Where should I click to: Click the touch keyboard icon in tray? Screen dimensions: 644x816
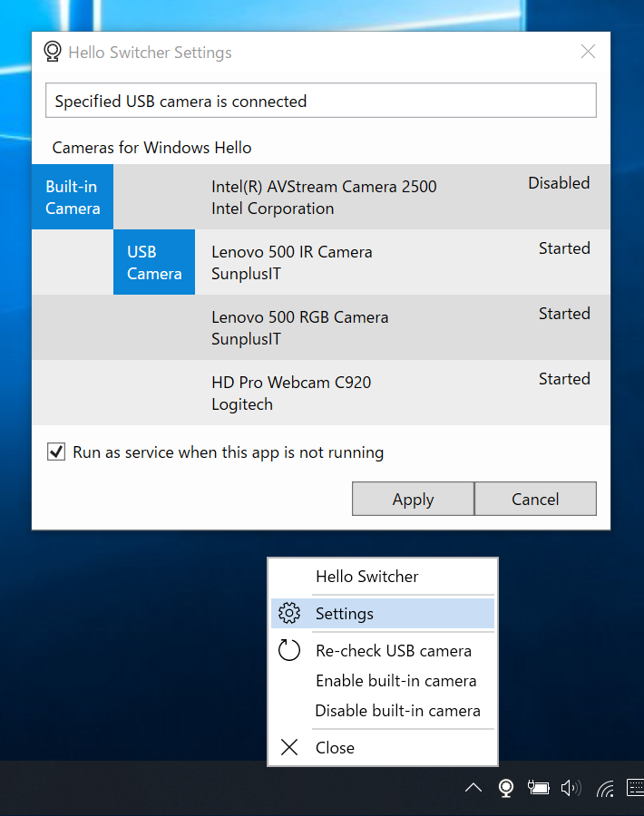pos(636,788)
